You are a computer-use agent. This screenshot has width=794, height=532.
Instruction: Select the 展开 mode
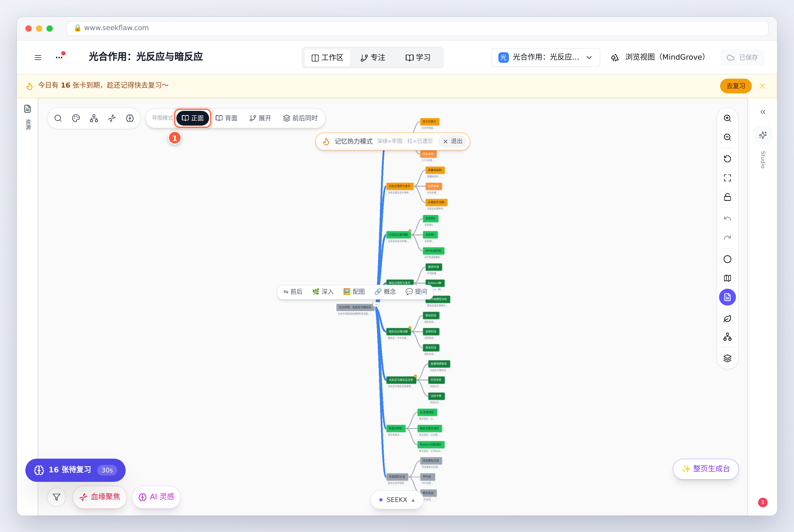[260, 118]
